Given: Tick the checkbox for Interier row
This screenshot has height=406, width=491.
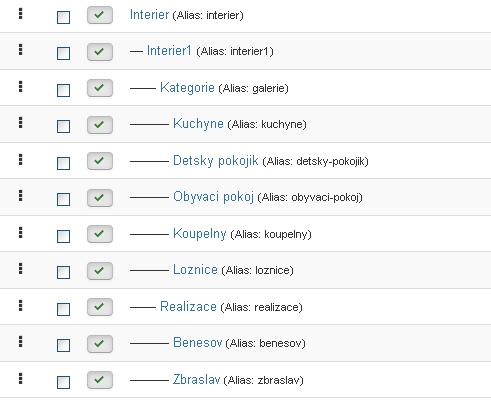Looking at the screenshot, I should point(63,17).
